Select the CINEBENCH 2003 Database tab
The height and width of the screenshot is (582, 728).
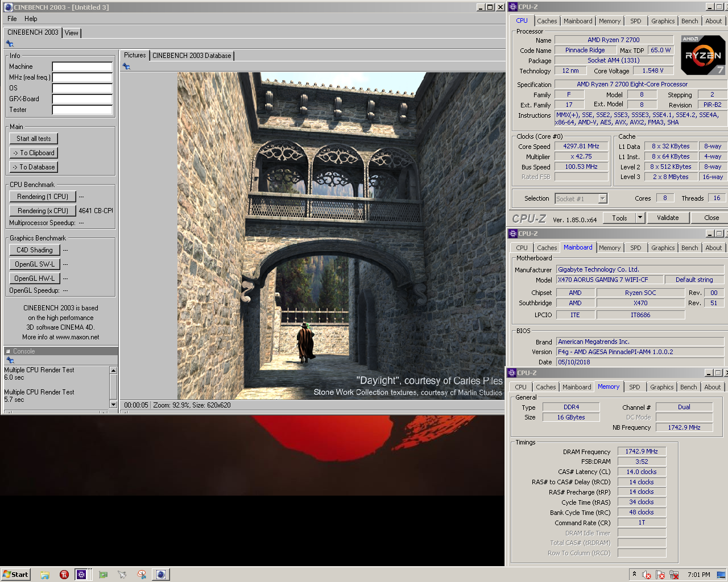click(x=192, y=56)
